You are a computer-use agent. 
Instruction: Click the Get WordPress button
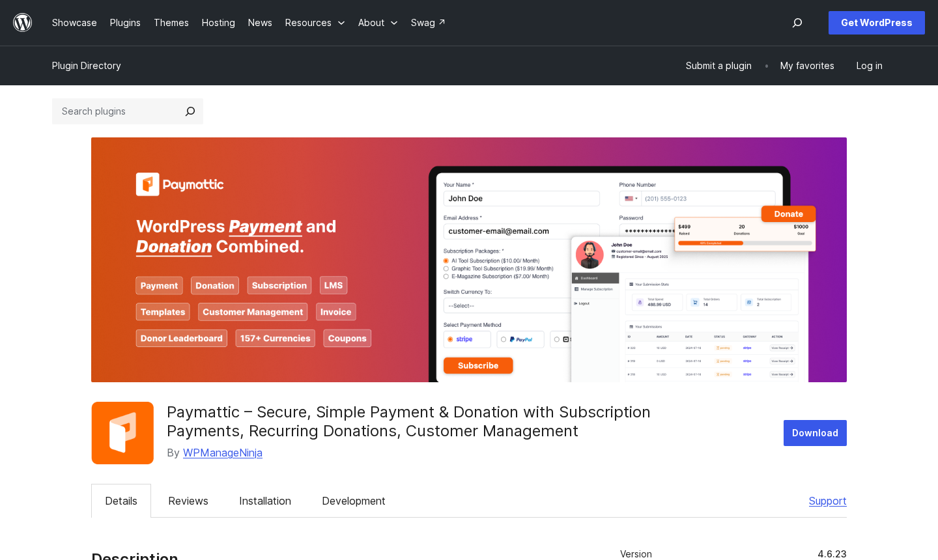coord(877,23)
